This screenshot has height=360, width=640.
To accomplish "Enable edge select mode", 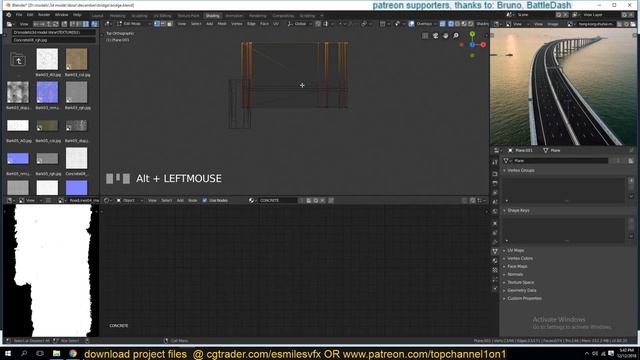I will click(x=163, y=24).
